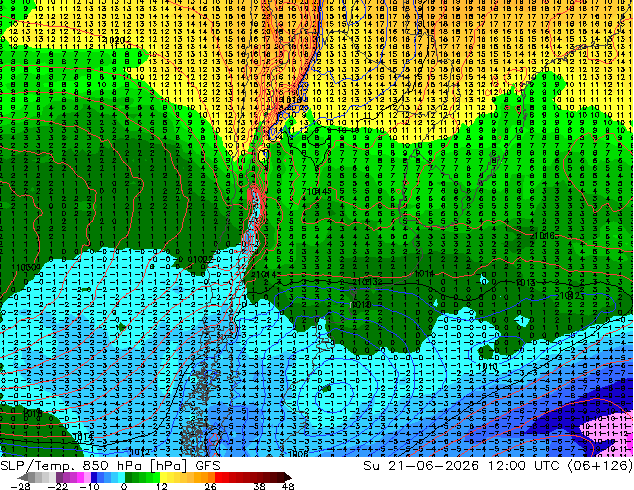
Task: Click the legend value '-28'
Action: (x=20, y=486)
